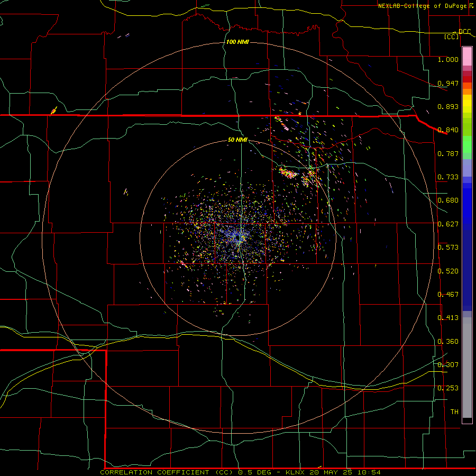Click the 0.307 scale label

pos(448,365)
